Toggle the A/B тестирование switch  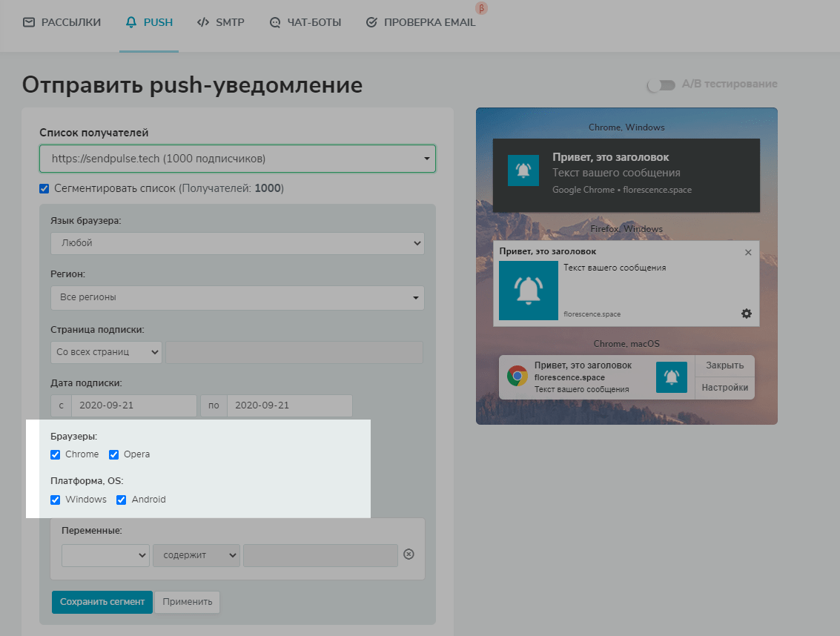coord(661,85)
